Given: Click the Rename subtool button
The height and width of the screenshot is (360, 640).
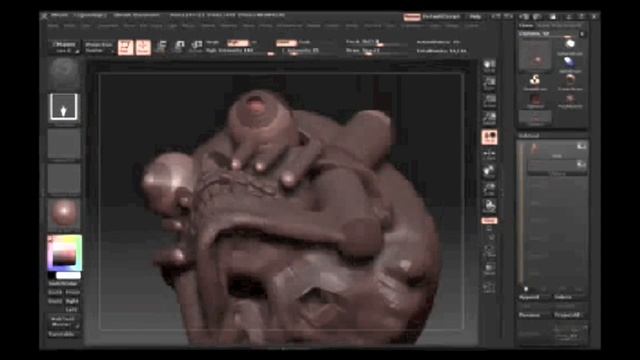Looking at the screenshot, I should [534, 315].
